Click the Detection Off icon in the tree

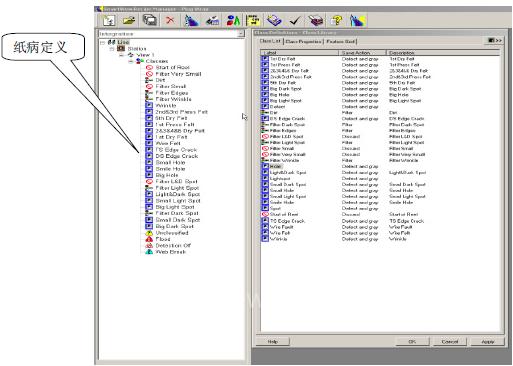click(x=149, y=246)
